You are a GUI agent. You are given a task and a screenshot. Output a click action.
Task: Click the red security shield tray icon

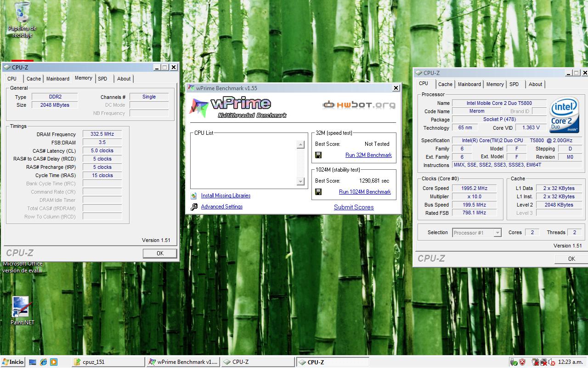coord(522,362)
